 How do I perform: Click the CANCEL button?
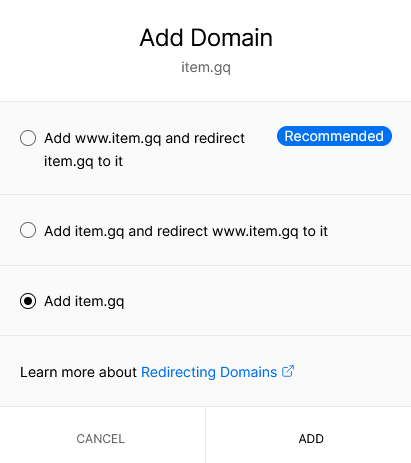pyautogui.click(x=100, y=439)
